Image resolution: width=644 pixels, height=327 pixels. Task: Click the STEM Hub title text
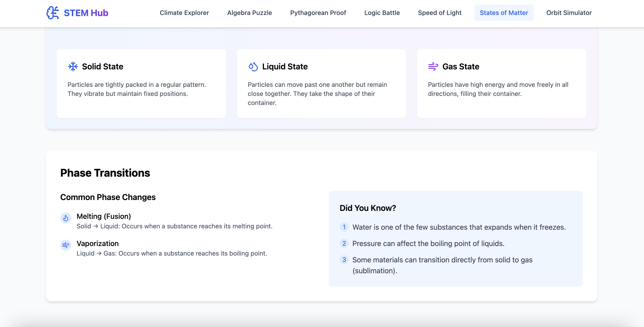(x=86, y=13)
